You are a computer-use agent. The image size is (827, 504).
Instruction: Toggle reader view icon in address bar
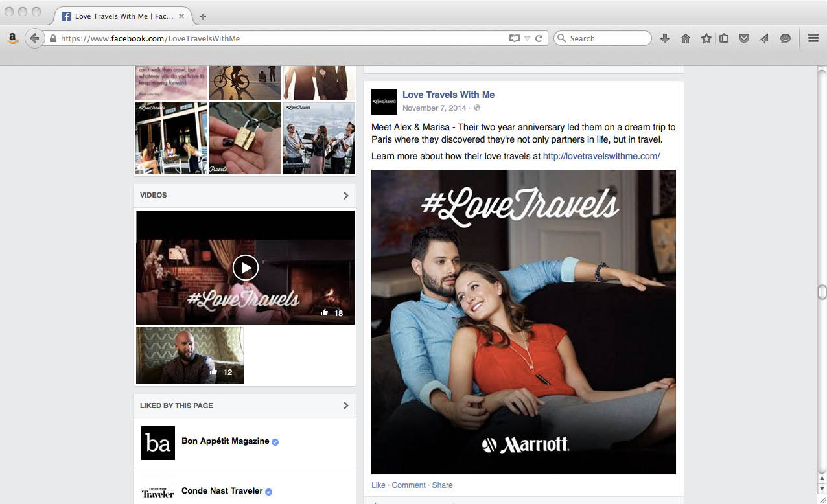pos(515,38)
